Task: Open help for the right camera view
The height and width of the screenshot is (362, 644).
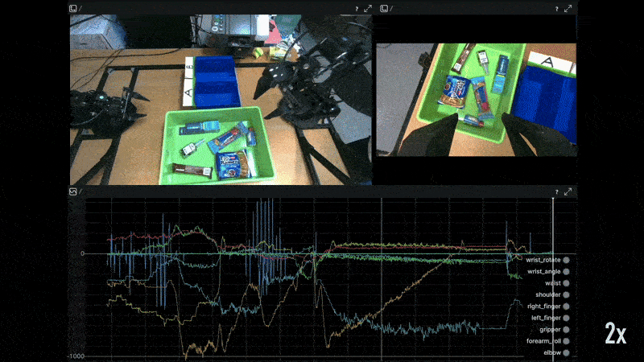Action: tap(556, 8)
